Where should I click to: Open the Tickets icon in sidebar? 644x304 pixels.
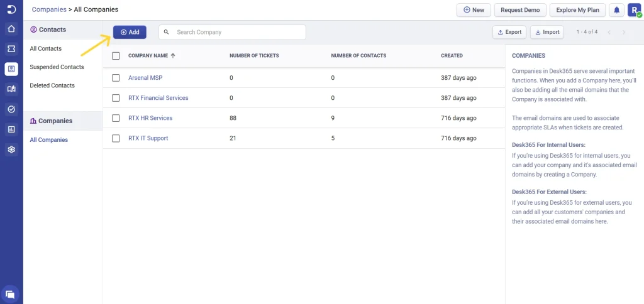(11, 48)
